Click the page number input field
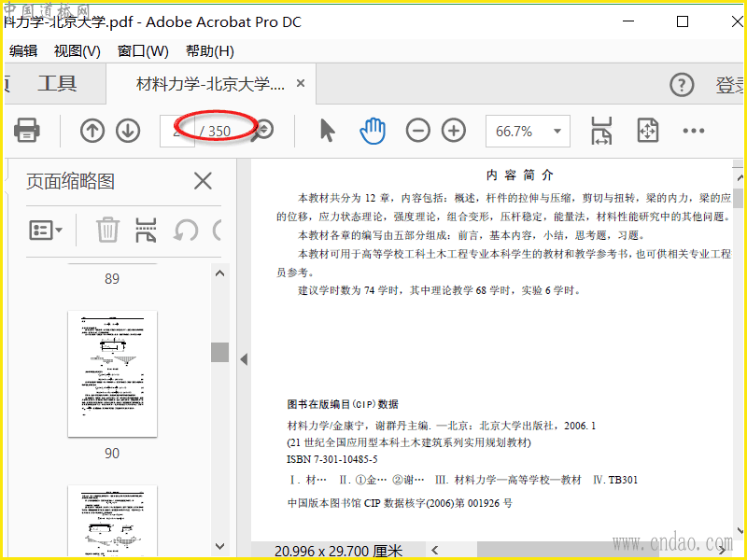 pos(177,131)
